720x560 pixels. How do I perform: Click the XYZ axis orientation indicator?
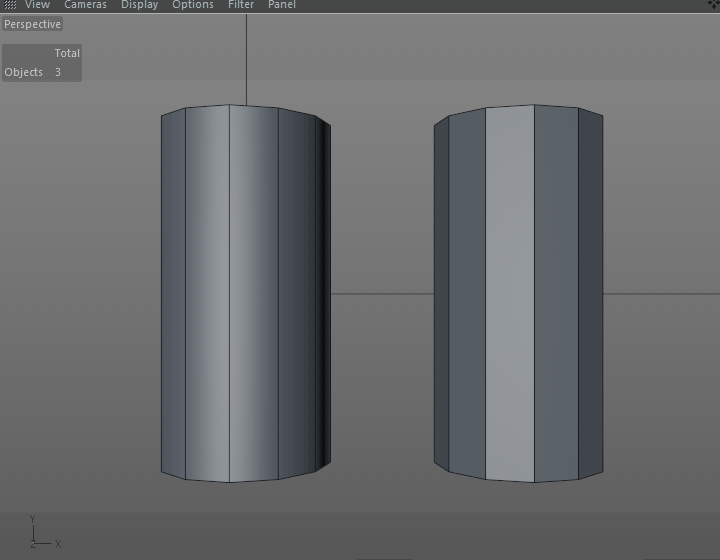45,532
